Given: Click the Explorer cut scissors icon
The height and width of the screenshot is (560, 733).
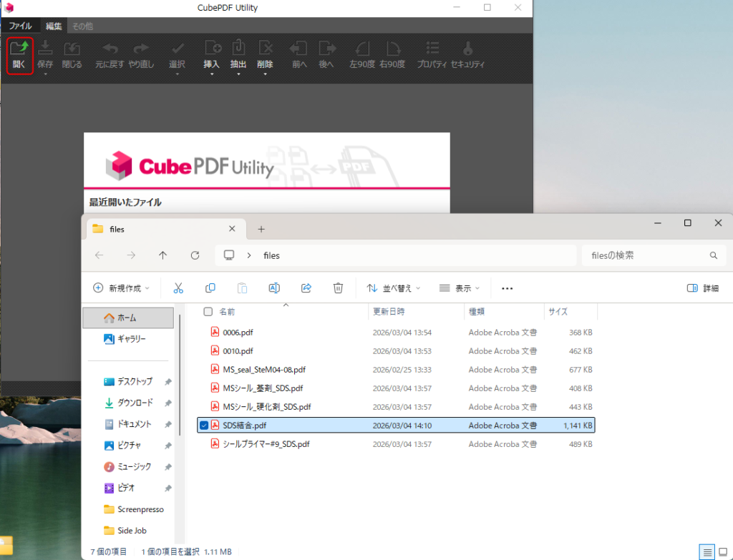Looking at the screenshot, I should tap(178, 288).
